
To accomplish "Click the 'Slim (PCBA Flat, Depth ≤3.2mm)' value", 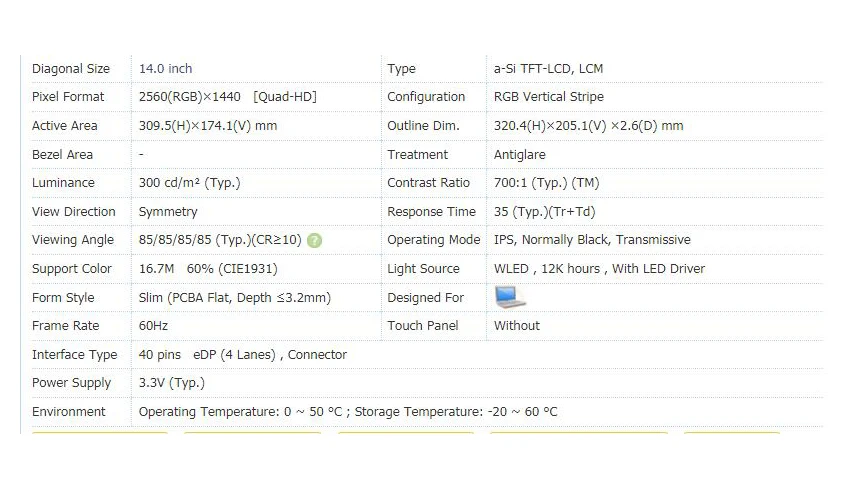I will [234, 298].
